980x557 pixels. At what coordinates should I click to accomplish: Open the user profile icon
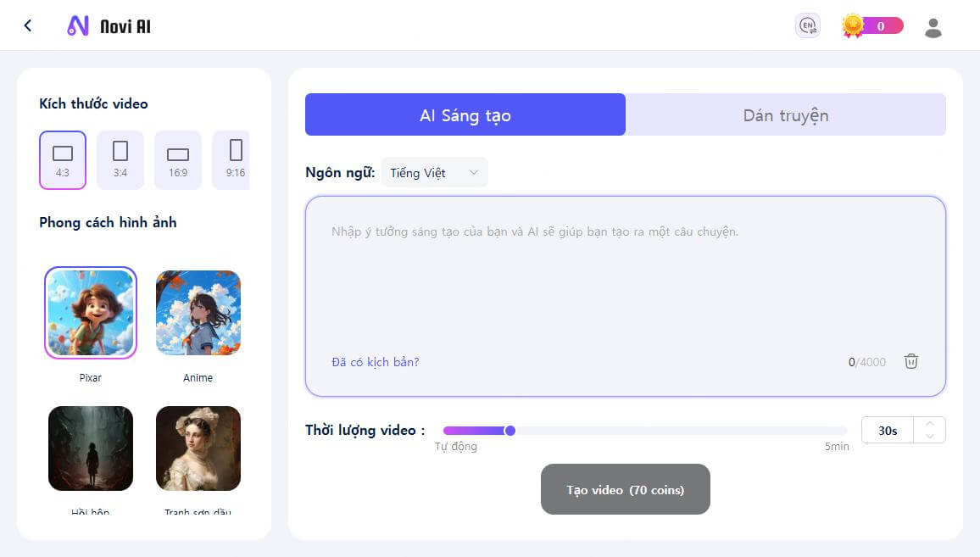pyautogui.click(x=933, y=27)
